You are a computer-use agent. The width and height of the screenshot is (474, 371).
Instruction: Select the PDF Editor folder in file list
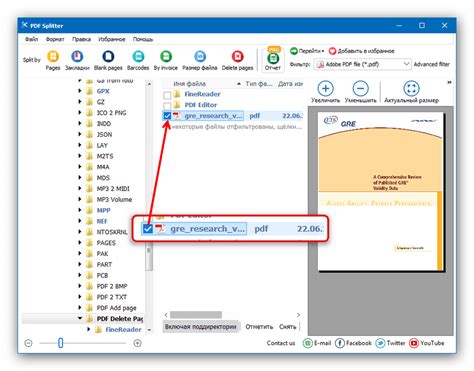(x=201, y=105)
